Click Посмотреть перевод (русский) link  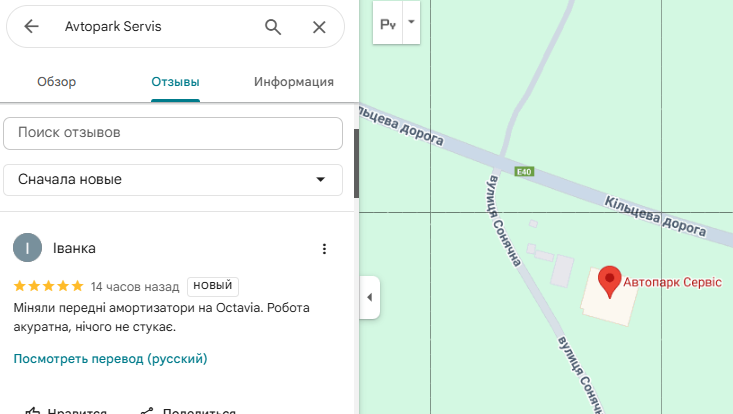110,359
